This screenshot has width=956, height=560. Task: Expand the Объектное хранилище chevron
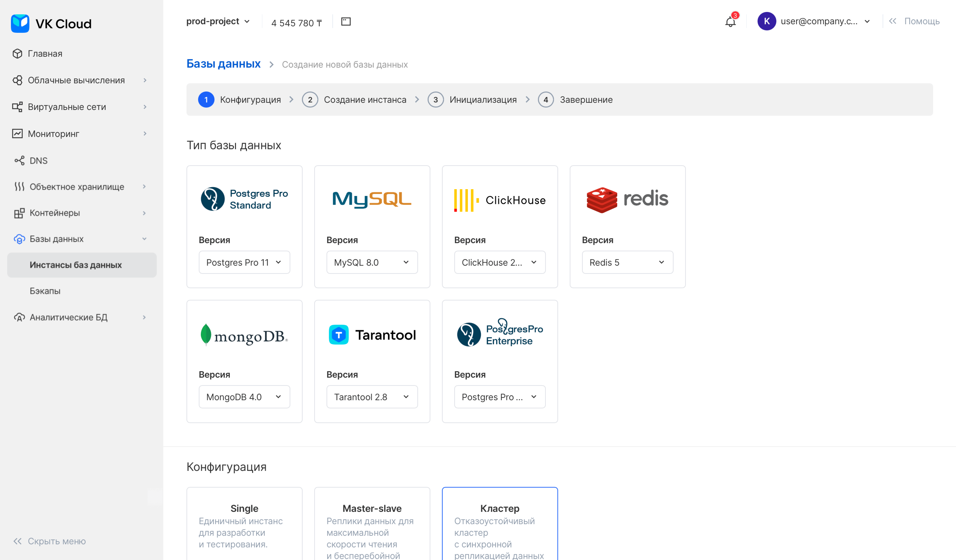(x=144, y=187)
